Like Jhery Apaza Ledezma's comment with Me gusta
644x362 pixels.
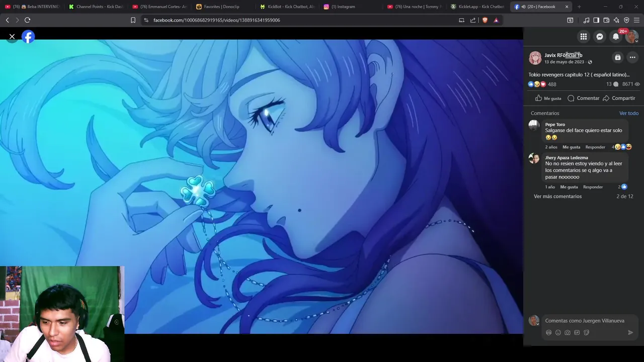coord(569,187)
